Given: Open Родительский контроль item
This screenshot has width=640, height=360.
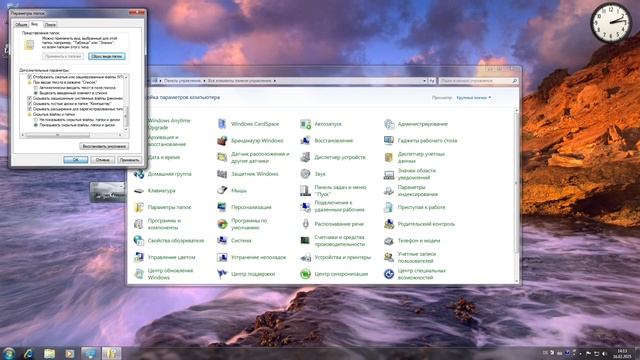Looking at the screenshot, I should [x=419, y=224].
